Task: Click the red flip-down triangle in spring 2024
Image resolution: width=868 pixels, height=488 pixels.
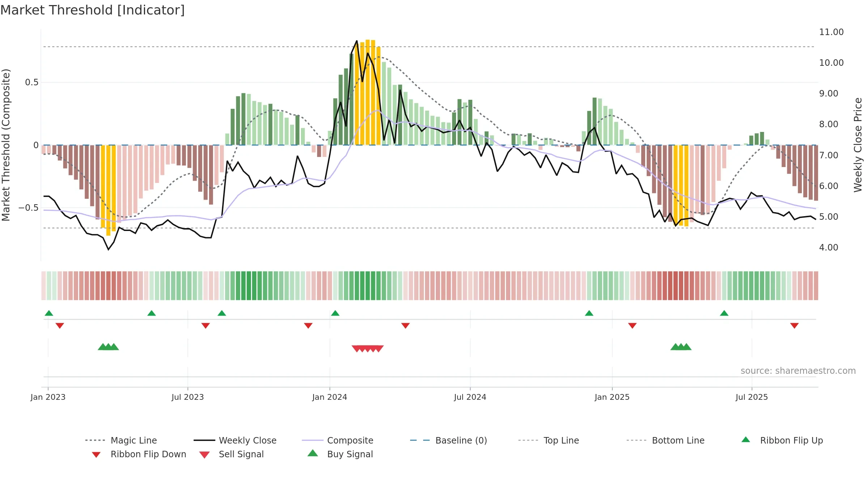Action: click(x=405, y=326)
